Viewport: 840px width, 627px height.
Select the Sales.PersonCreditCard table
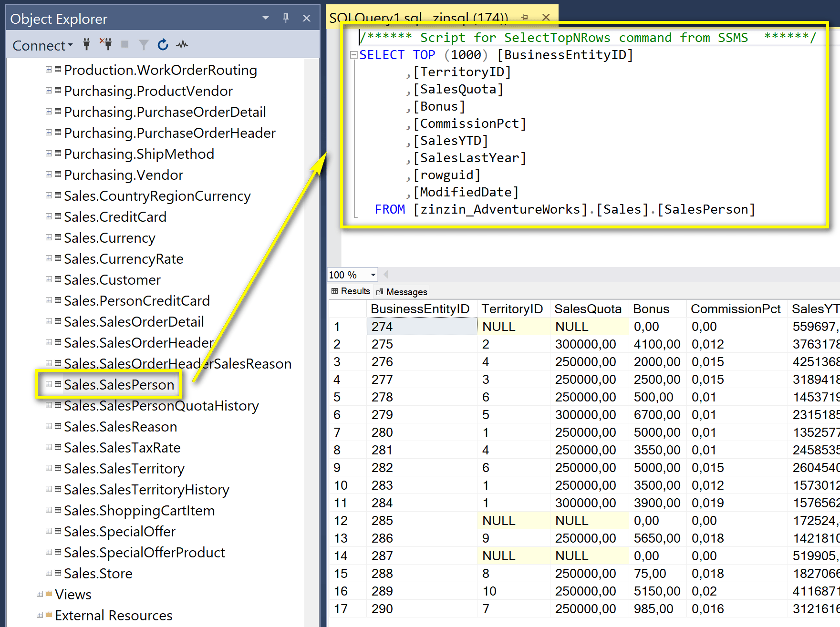[x=137, y=301]
